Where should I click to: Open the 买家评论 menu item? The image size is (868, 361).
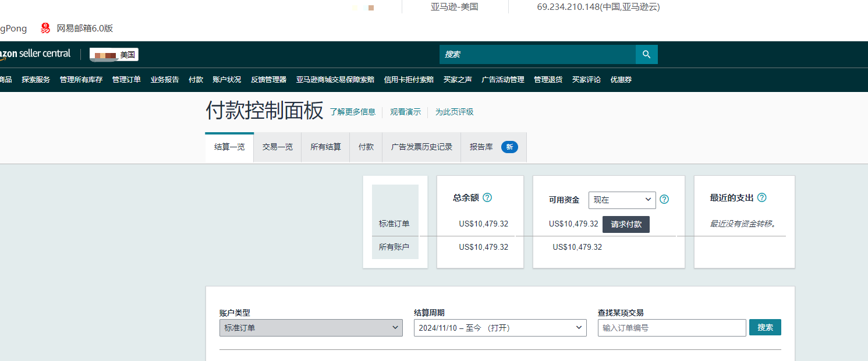click(586, 80)
